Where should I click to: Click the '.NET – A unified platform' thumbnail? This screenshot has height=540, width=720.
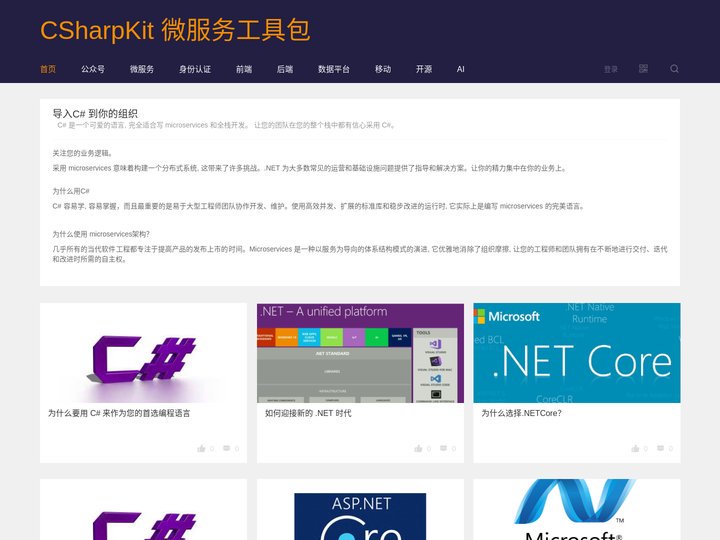(360, 353)
